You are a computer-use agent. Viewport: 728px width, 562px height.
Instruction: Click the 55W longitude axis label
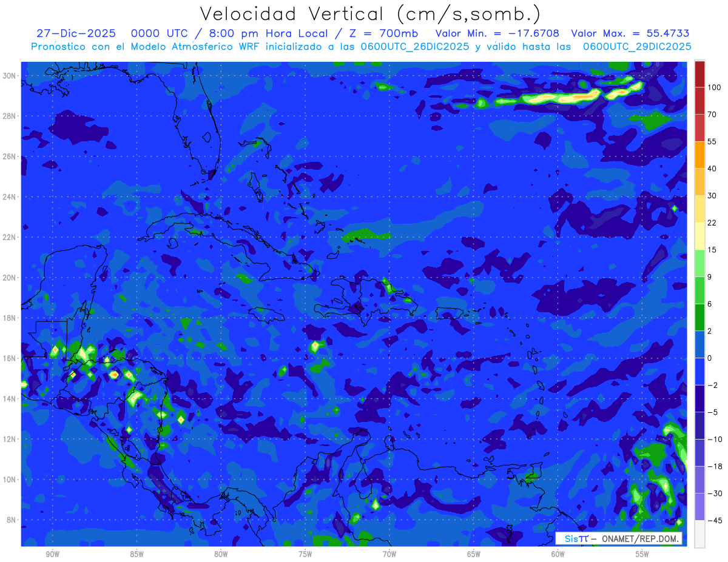[x=642, y=555]
